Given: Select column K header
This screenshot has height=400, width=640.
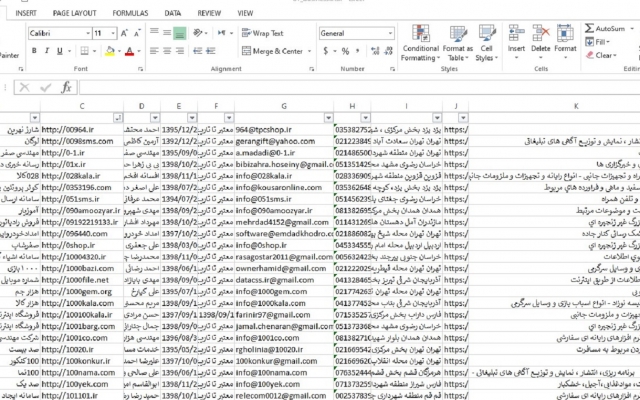Looking at the screenshot, I should [x=576, y=107].
